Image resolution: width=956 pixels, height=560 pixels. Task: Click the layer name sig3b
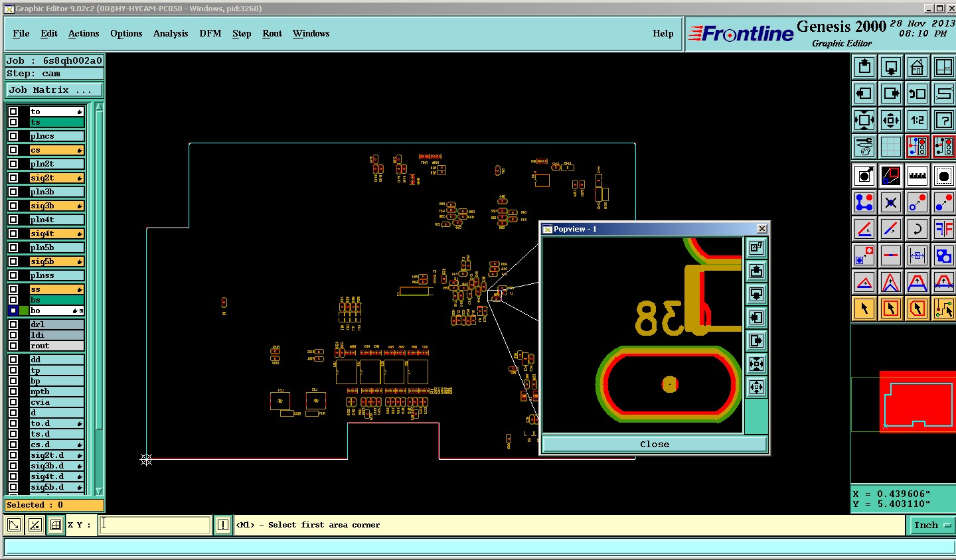tap(56, 206)
